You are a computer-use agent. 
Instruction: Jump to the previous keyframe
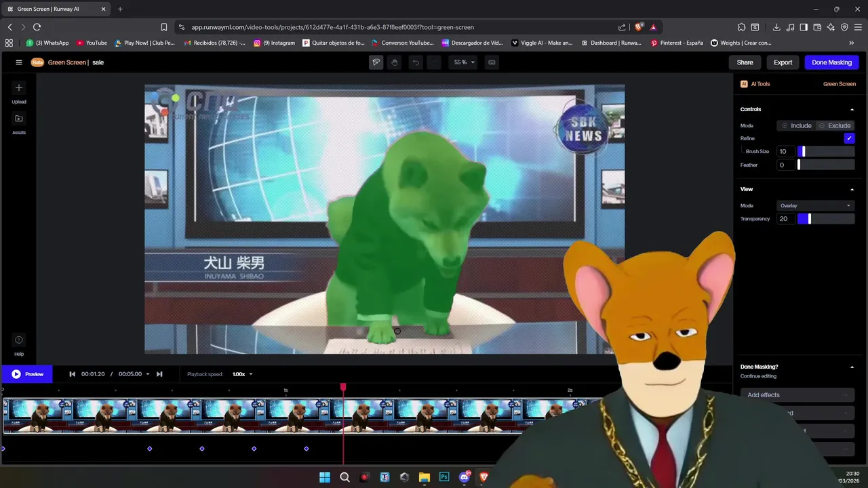coord(73,374)
